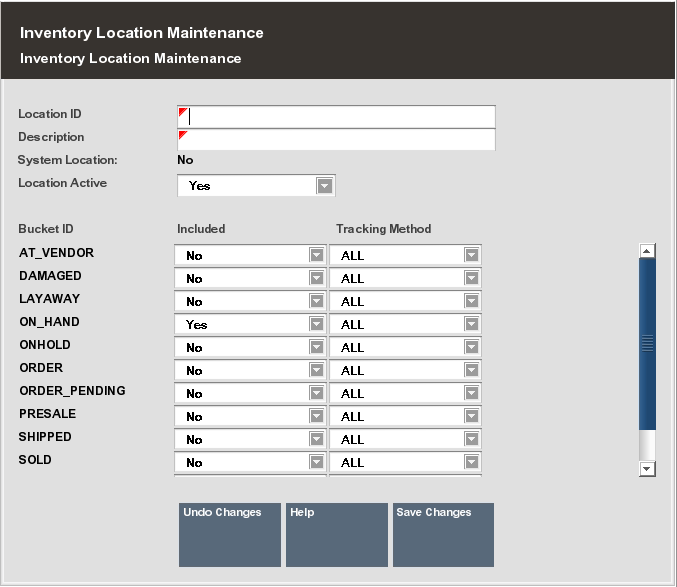The height and width of the screenshot is (587, 677).
Task: Open the ONHOLD Included dropdown
Action: tap(250, 347)
